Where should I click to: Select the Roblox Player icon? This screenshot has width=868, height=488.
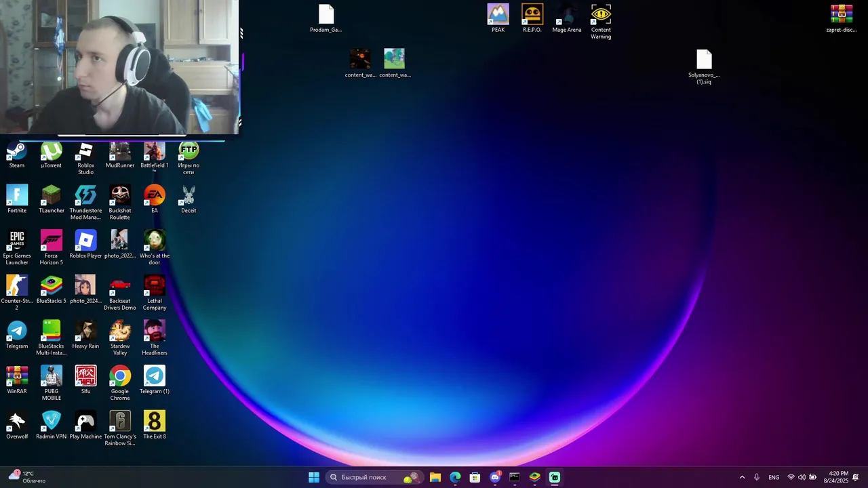(85, 245)
